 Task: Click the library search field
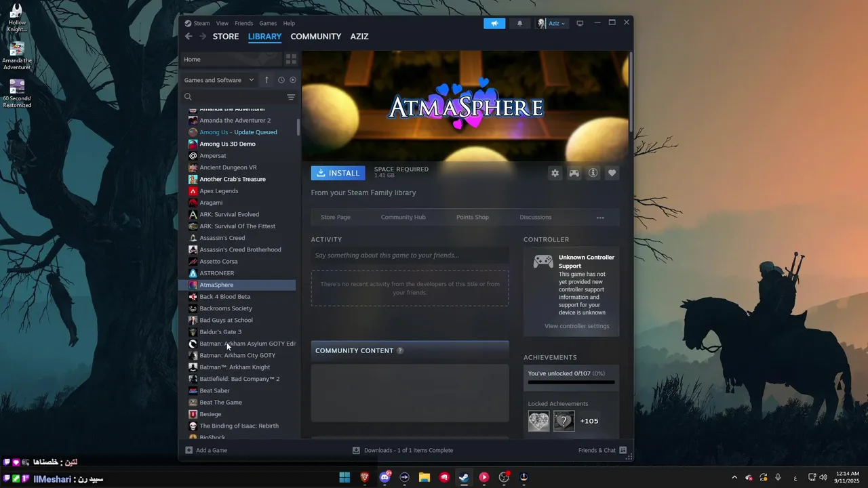(233, 97)
